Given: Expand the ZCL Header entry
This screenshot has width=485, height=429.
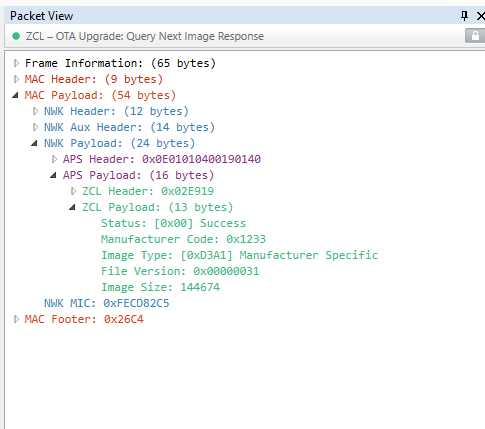Looking at the screenshot, I should [74, 191].
